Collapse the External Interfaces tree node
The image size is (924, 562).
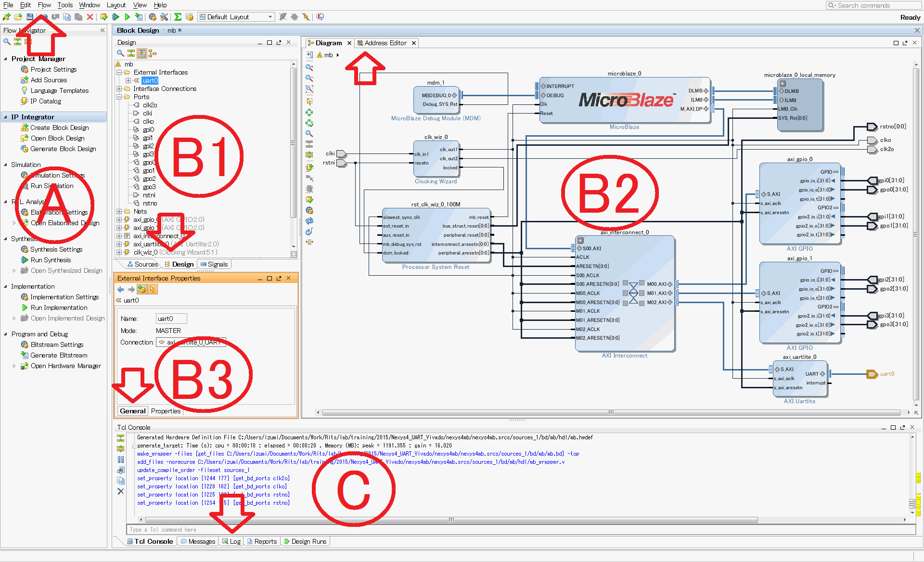(119, 73)
